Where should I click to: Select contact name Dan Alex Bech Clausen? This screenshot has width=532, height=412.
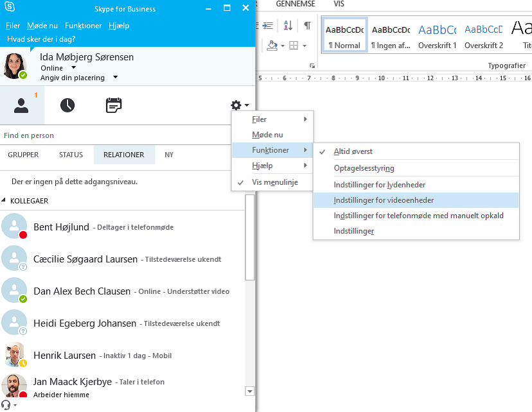point(82,291)
